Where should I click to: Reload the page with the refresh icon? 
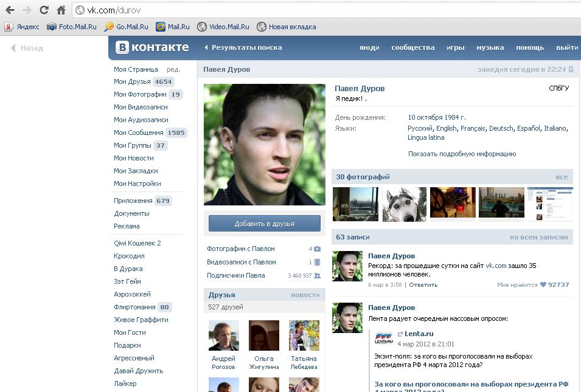[x=44, y=10]
